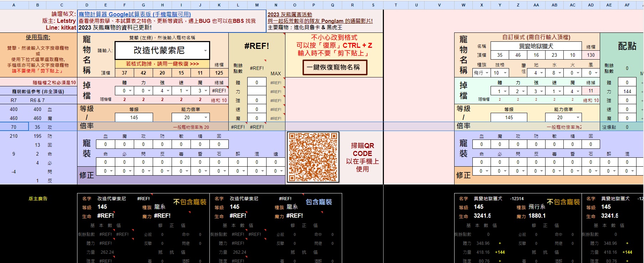This screenshot has width=644, height=263.
Task: Select left 頂檔 cell showing 42
Action: 143,73
